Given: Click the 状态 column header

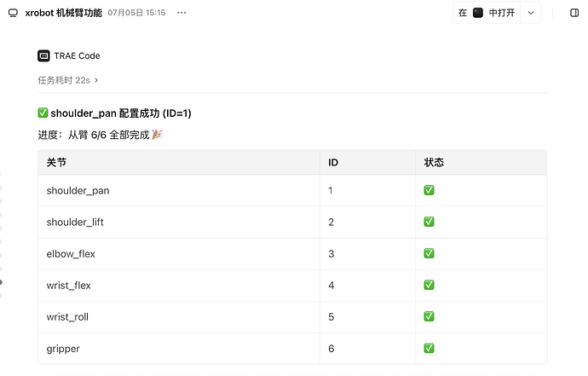Looking at the screenshot, I should tap(434, 163).
